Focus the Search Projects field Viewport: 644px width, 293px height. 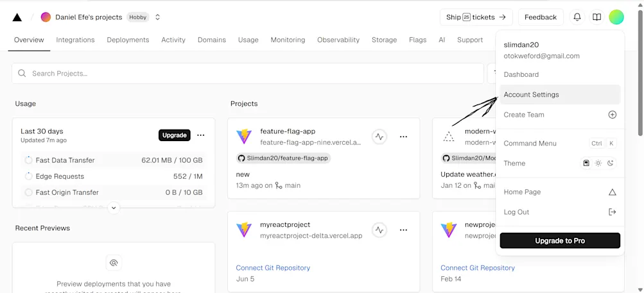tap(248, 74)
